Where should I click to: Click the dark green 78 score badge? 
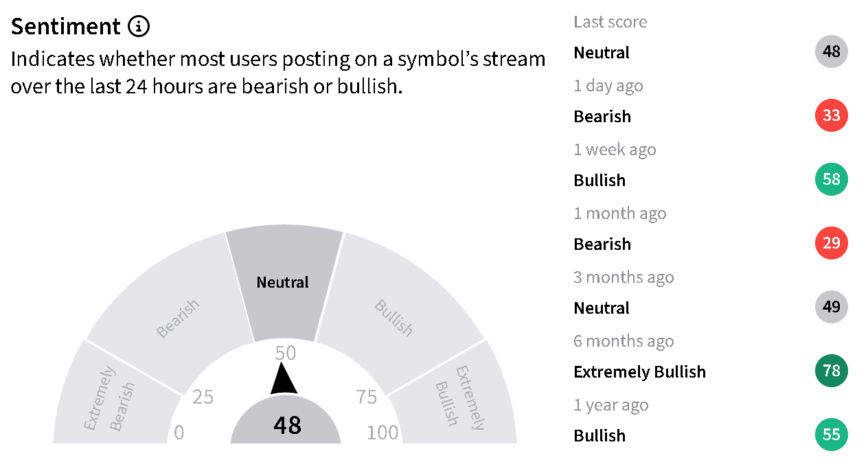pos(832,371)
